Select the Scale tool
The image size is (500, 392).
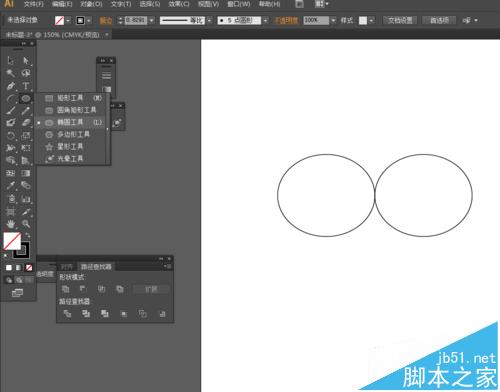26,136
